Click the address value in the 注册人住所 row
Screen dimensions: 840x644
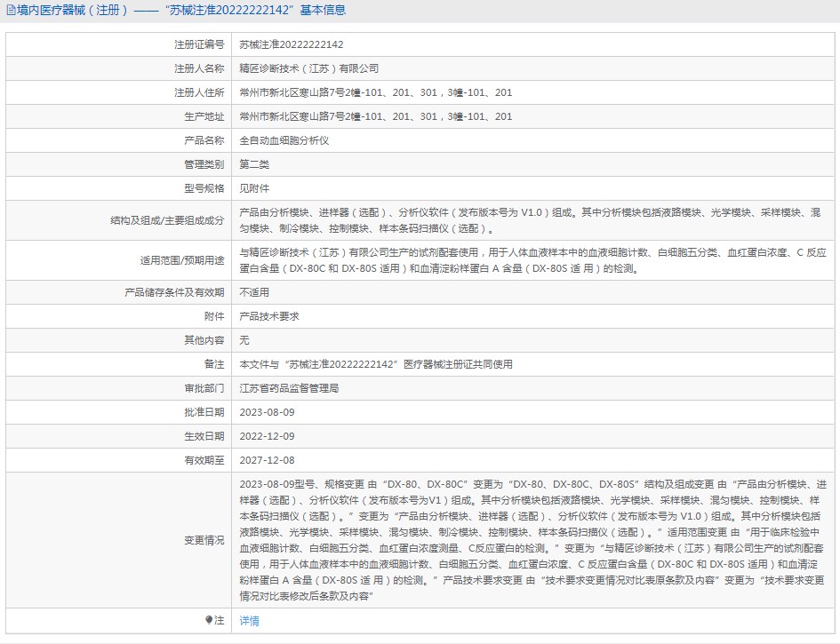(375, 92)
